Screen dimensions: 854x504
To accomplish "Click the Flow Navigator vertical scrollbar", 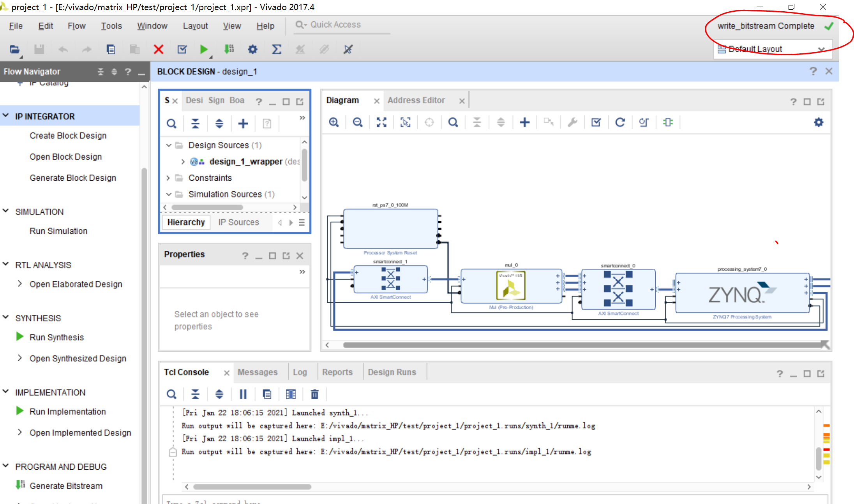I will coord(144,335).
